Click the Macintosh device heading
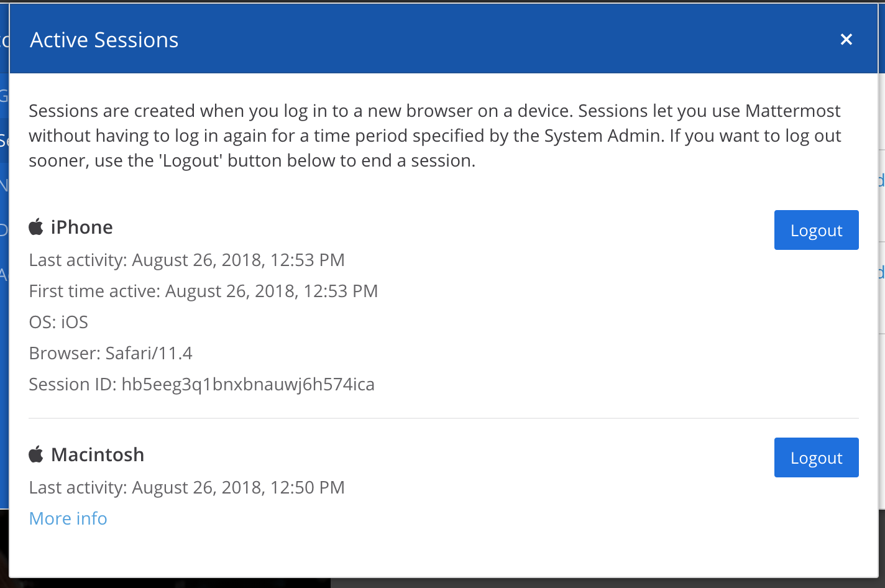The height and width of the screenshot is (588, 885). coord(98,454)
